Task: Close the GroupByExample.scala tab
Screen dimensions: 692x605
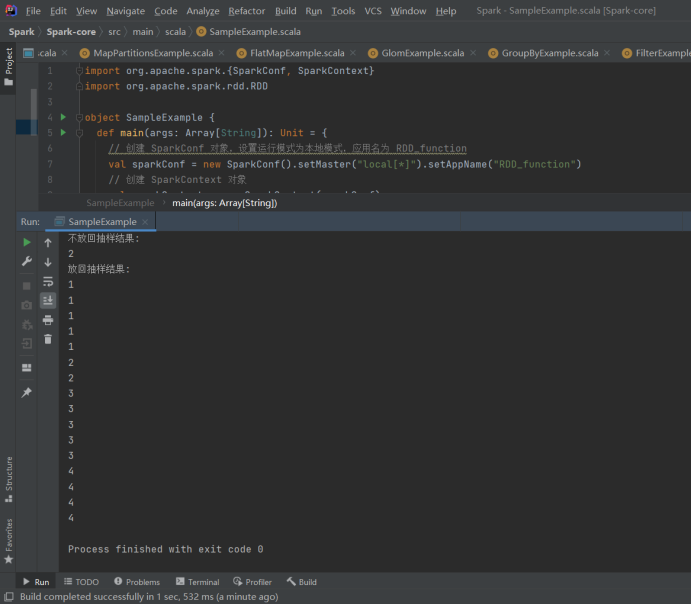Action: tap(607, 53)
